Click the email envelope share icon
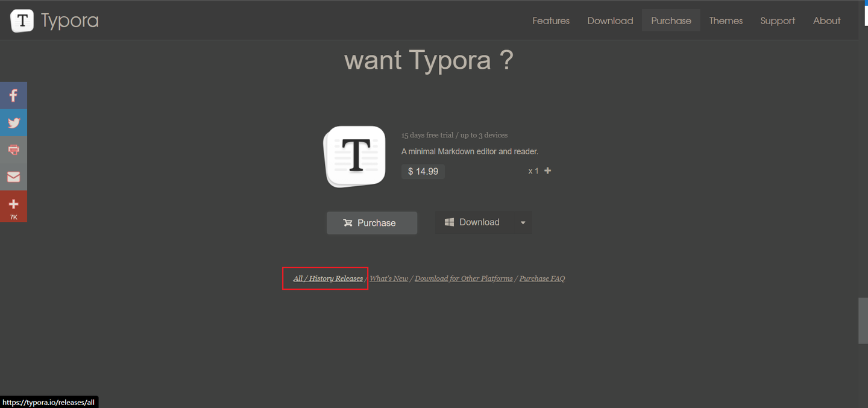The image size is (868, 408). click(x=13, y=177)
